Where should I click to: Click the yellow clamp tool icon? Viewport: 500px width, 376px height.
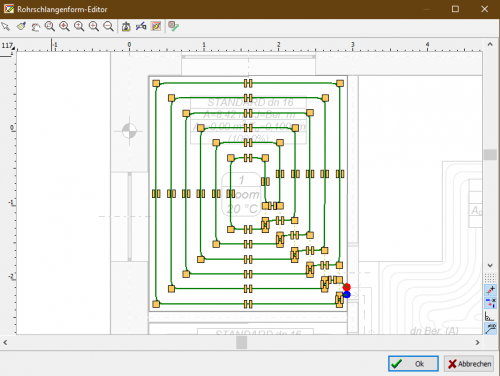pos(126,26)
